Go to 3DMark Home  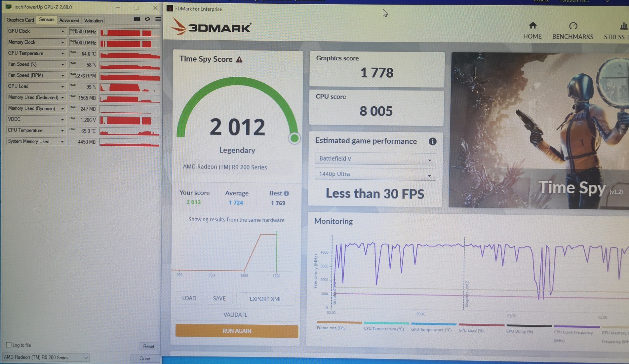point(532,31)
